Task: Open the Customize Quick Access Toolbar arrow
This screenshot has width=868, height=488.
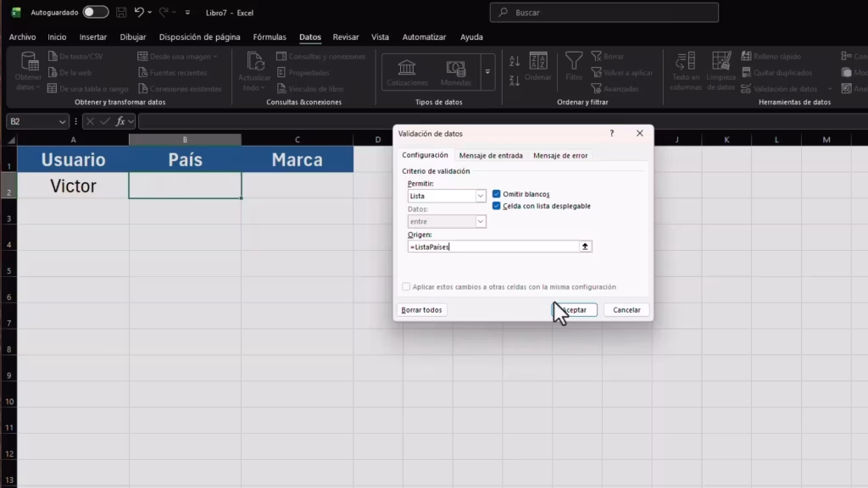Action: [x=187, y=12]
